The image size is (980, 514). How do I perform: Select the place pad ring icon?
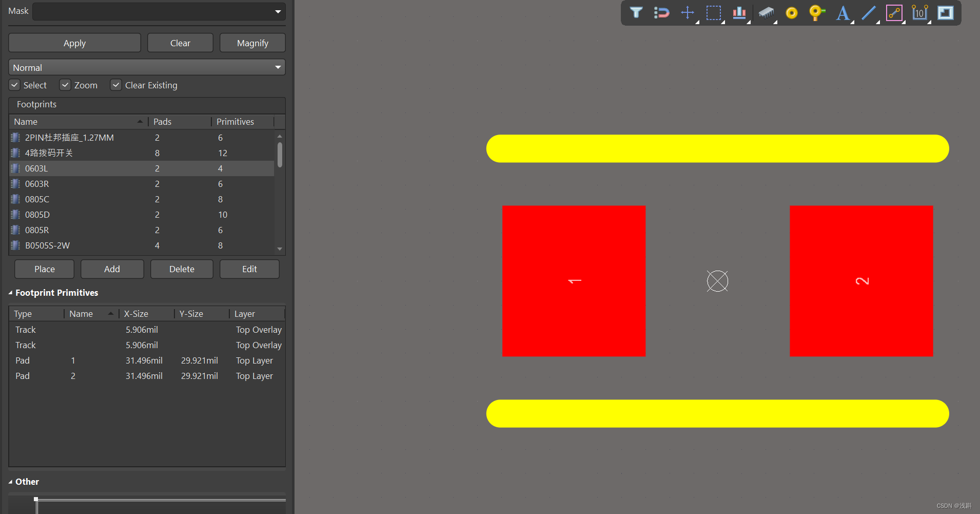coord(792,13)
